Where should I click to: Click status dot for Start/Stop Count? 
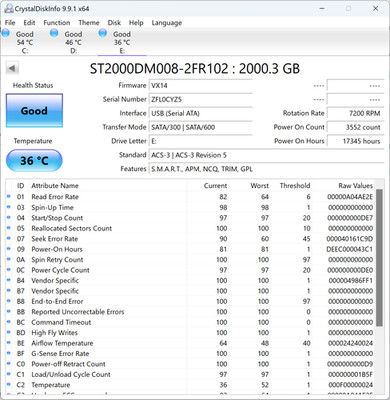(9, 217)
